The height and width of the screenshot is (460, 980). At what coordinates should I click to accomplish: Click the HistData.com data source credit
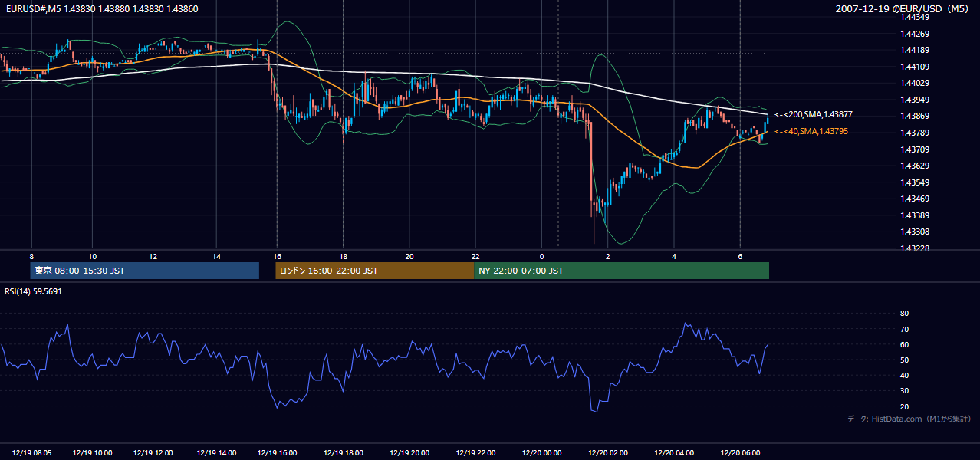pyautogui.click(x=909, y=419)
